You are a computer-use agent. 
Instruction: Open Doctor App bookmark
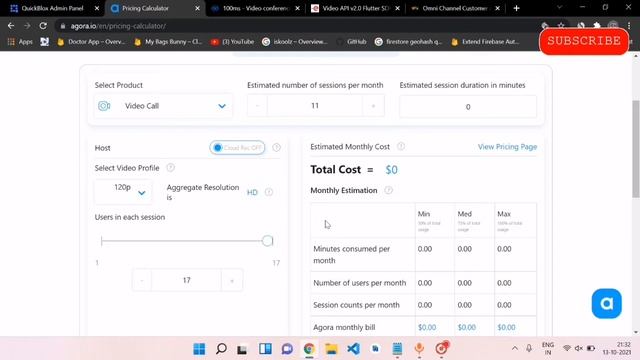tap(91, 42)
